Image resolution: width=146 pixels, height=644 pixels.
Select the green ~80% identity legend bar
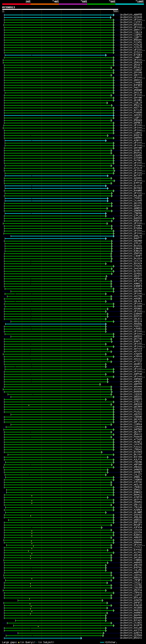101,4
